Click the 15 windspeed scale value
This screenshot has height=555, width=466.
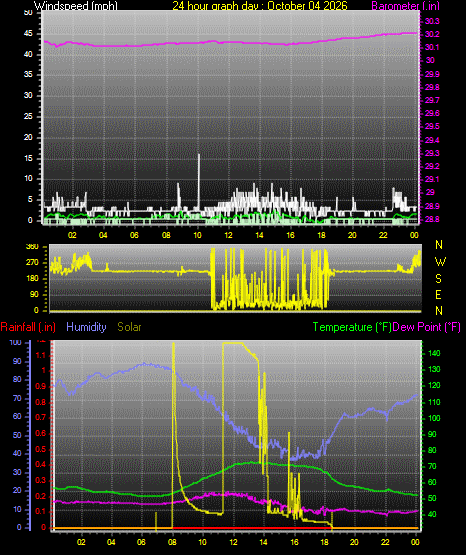click(28, 158)
